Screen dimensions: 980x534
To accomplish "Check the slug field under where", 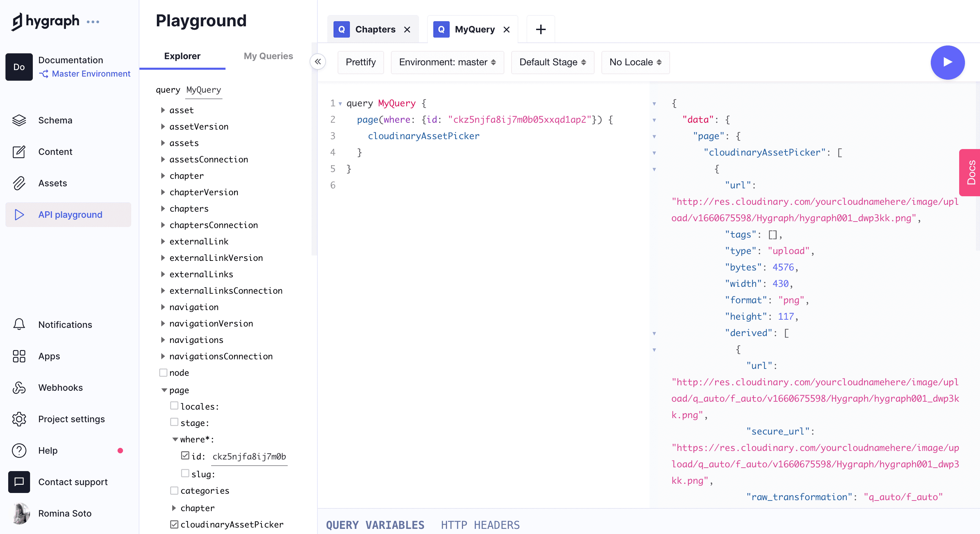I will coord(185,473).
